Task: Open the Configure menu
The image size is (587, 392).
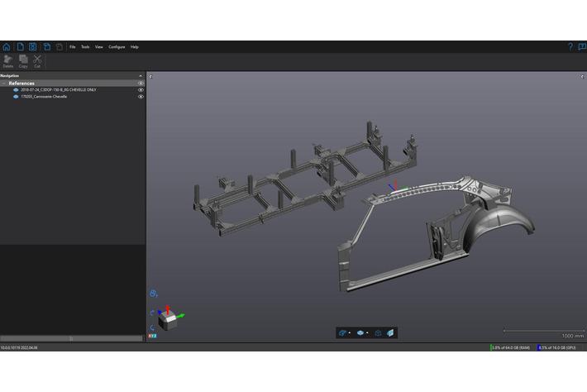Action: click(x=117, y=47)
